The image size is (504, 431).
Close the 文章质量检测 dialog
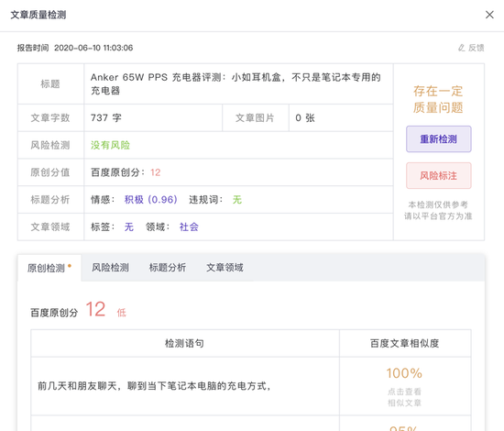point(489,15)
